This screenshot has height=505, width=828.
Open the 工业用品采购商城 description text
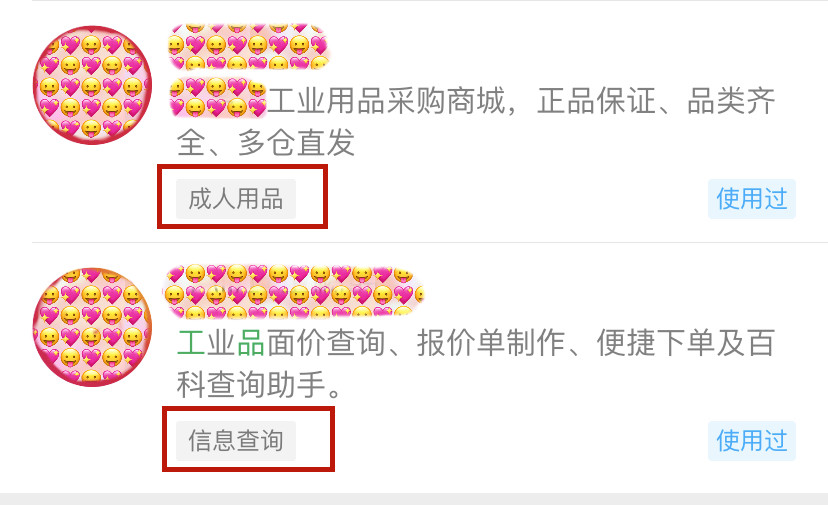click(475, 121)
